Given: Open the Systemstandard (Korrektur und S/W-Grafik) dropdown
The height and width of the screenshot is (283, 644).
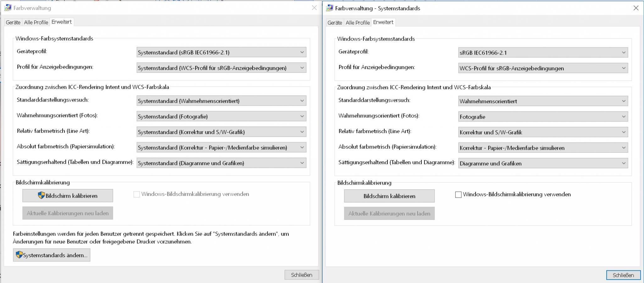Looking at the screenshot, I should (221, 132).
